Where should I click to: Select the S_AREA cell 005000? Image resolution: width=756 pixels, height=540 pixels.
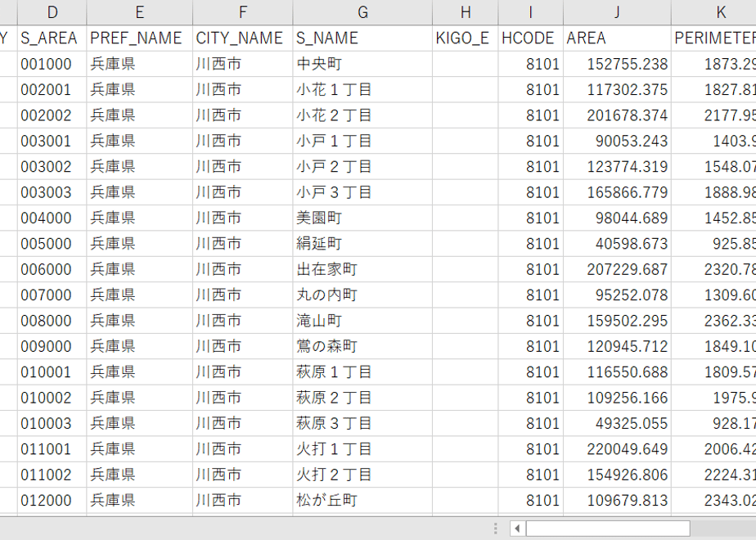[52, 244]
